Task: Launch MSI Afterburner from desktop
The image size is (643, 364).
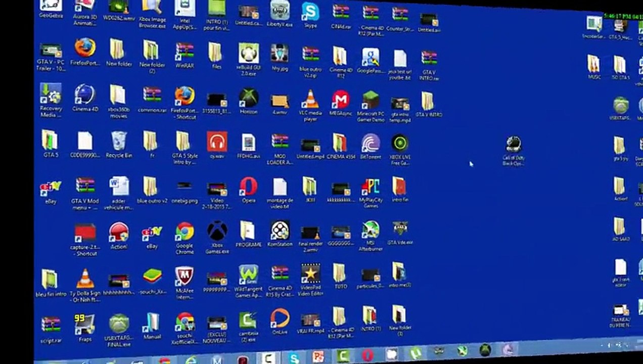Action: 371,236
